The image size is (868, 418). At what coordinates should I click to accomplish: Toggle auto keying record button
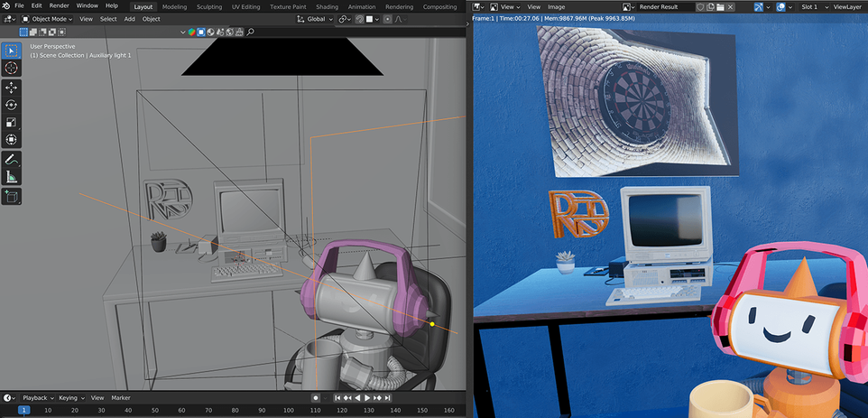[316, 397]
